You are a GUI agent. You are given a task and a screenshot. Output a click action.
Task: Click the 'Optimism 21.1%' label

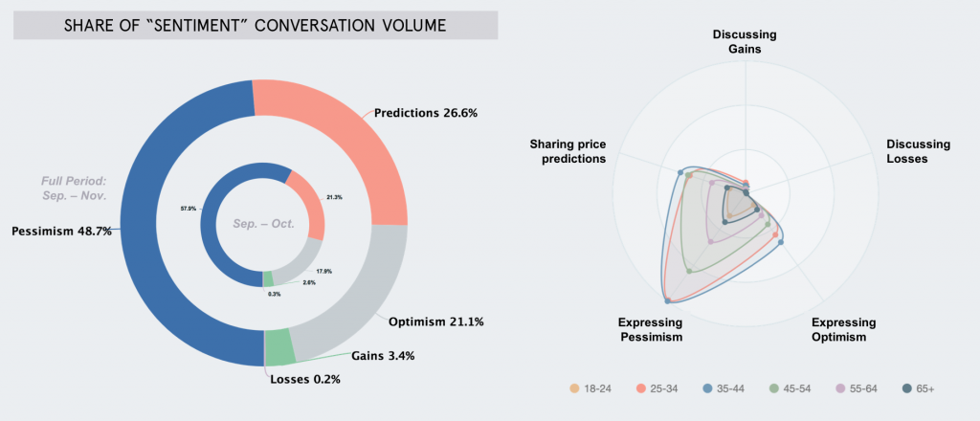pyautogui.click(x=435, y=321)
